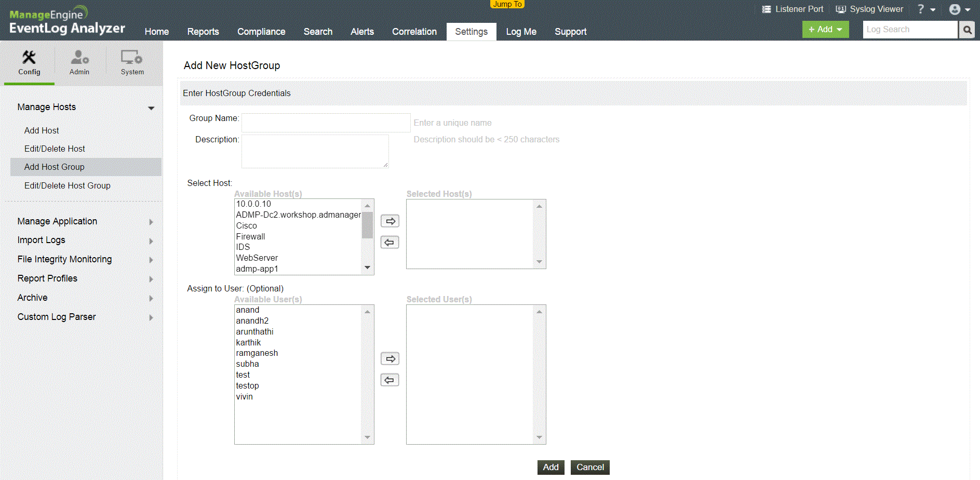
Task: View the Alerts tab
Action: (x=362, y=32)
